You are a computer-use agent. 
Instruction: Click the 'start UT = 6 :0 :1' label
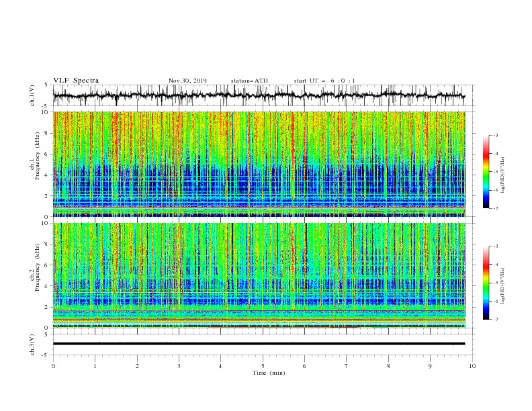click(324, 81)
